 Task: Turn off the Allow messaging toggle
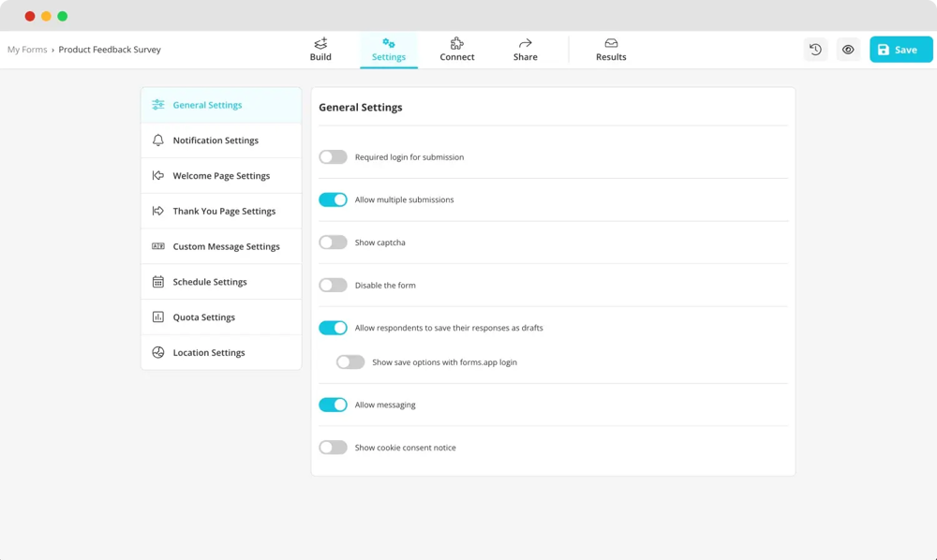[x=334, y=405]
